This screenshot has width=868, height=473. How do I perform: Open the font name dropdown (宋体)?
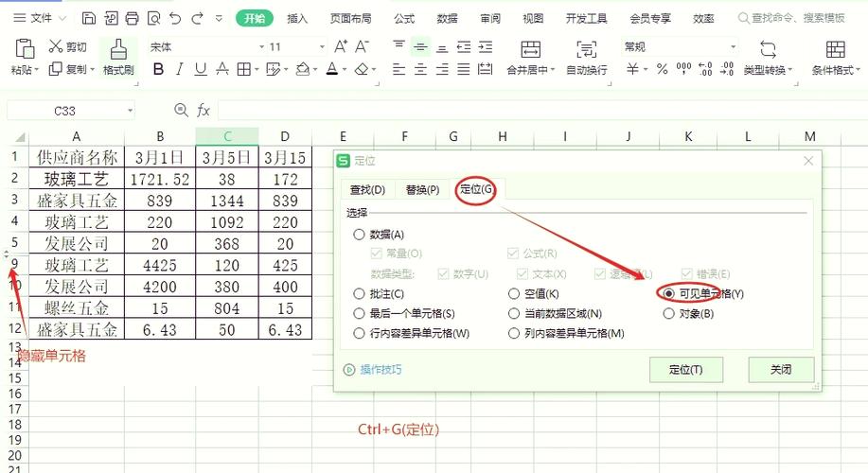pos(262,47)
